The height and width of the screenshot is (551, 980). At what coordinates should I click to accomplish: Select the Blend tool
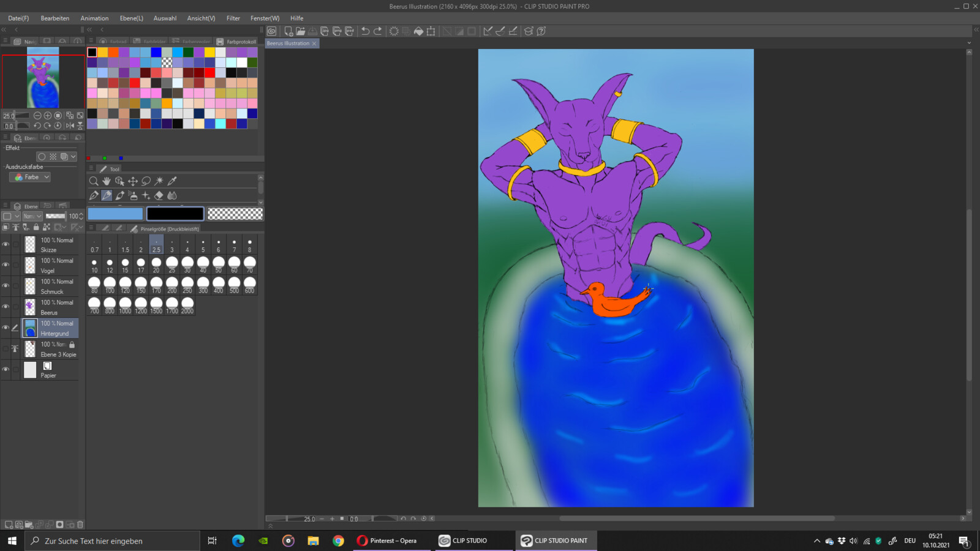172,195
